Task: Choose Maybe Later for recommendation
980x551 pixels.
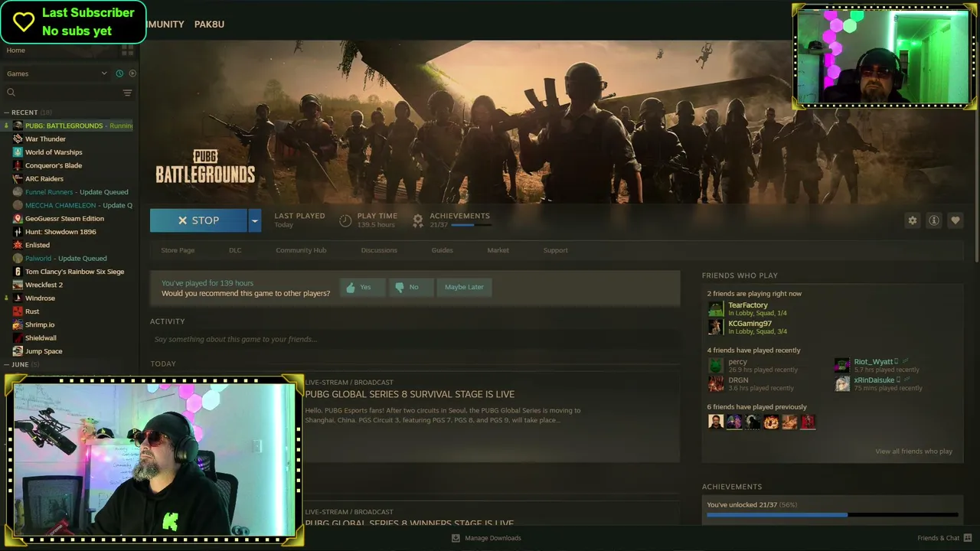Action: click(x=464, y=287)
